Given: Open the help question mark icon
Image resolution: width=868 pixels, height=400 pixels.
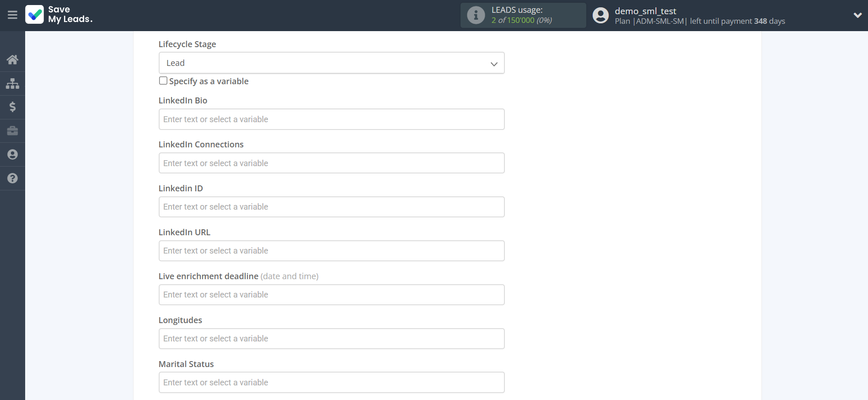Looking at the screenshot, I should point(12,178).
